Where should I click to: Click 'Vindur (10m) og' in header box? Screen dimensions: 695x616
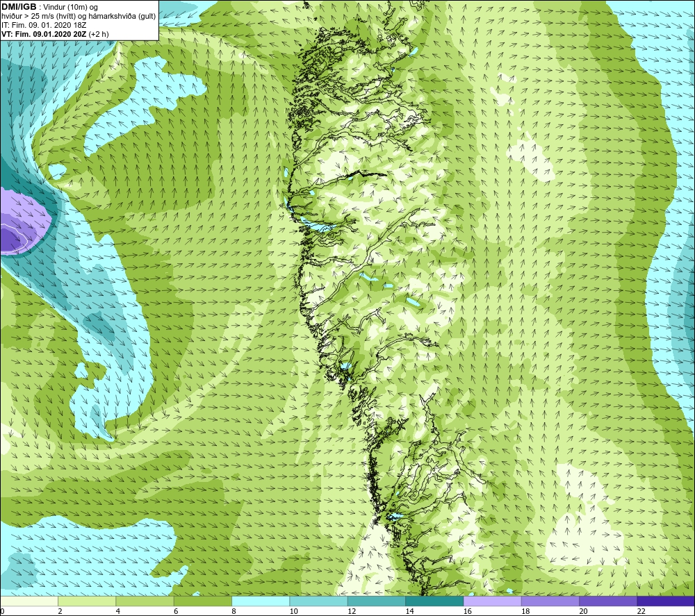click(71, 8)
